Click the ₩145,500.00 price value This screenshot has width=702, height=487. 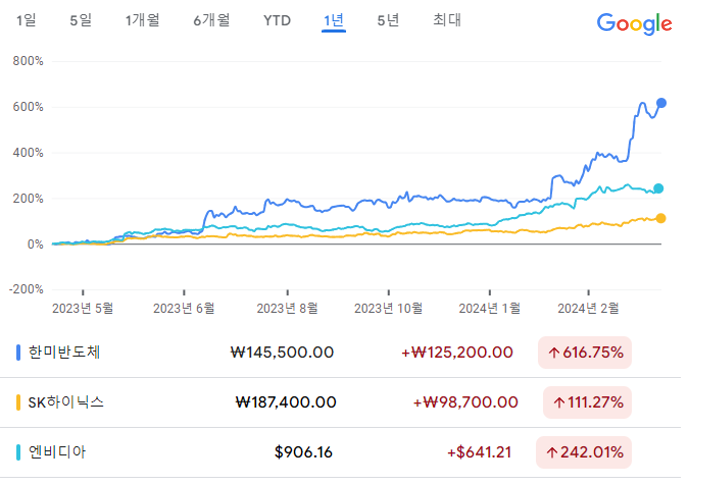click(x=282, y=353)
